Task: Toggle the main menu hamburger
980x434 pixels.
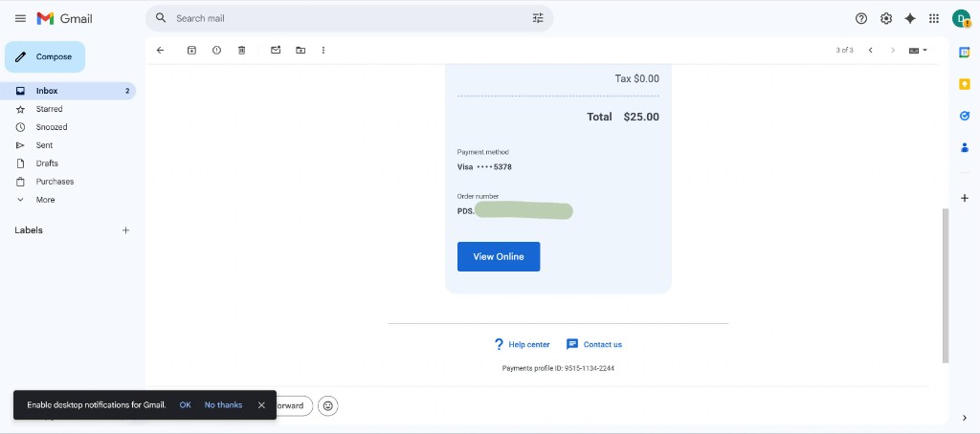Action: tap(20, 18)
